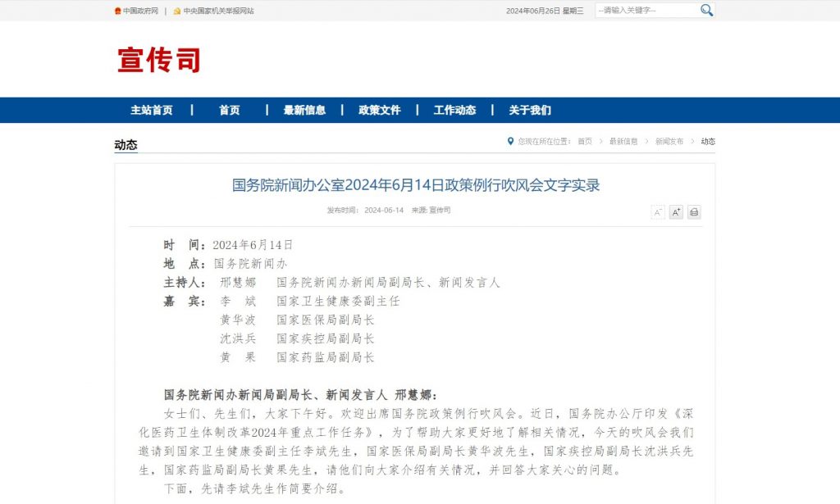Click the increase font size (A+) icon
The width and height of the screenshot is (840, 504).
(x=676, y=212)
